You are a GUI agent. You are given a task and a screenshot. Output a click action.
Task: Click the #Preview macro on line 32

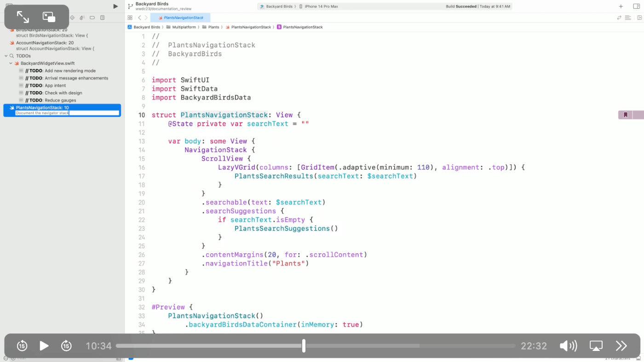pyautogui.click(x=168, y=307)
